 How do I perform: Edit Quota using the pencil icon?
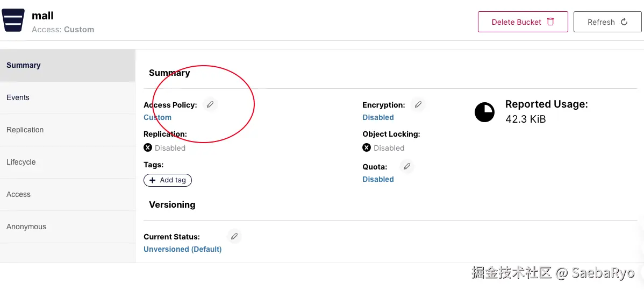point(407,166)
